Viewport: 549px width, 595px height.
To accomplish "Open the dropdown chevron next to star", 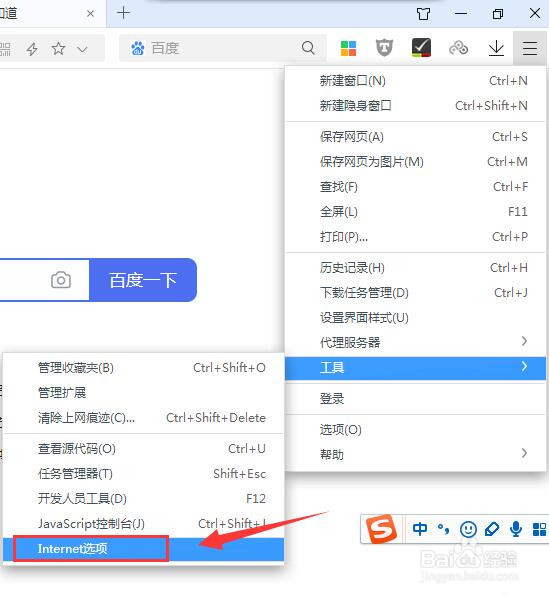I will click(x=82, y=49).
